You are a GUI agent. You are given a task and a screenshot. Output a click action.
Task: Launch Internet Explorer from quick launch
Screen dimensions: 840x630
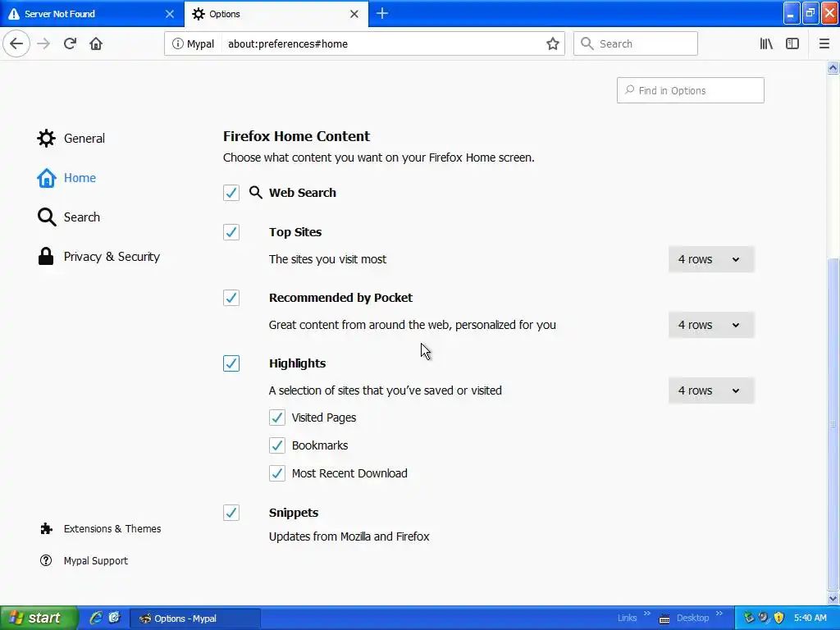(x=95, y=618)
